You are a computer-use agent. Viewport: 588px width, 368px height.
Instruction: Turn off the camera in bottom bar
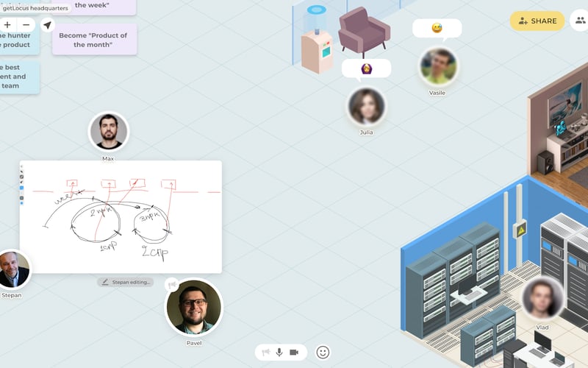tap(294, 353)
